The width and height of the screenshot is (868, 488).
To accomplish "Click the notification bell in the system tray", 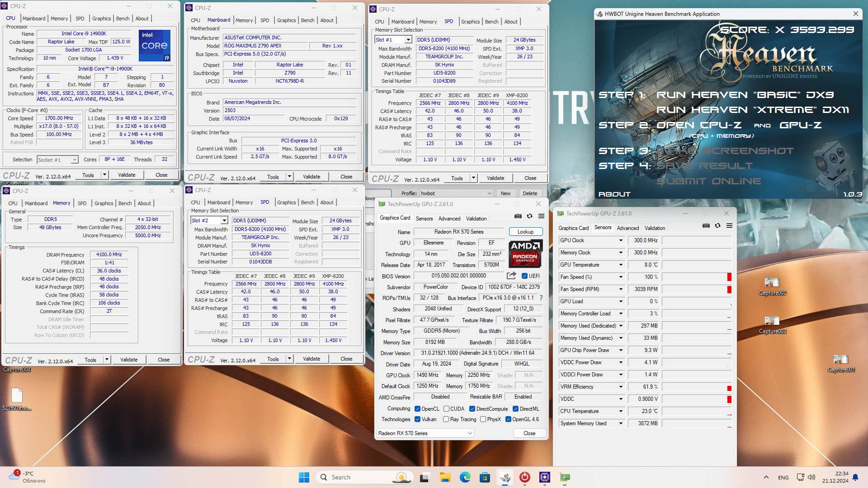I will (855, 477).
